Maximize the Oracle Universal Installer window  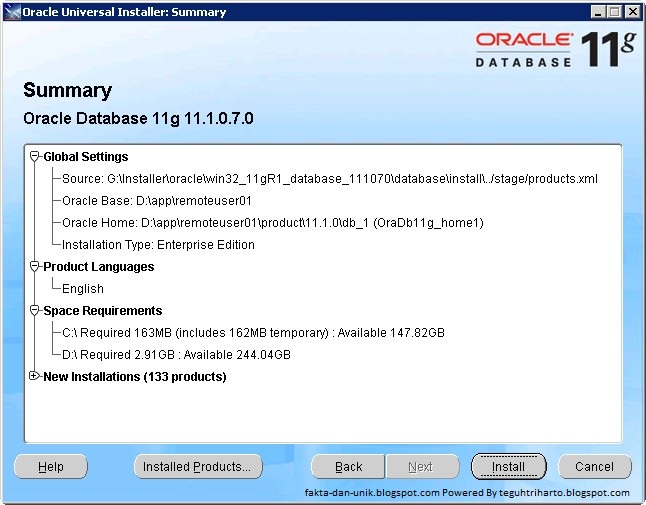click(x=614, y=12)
